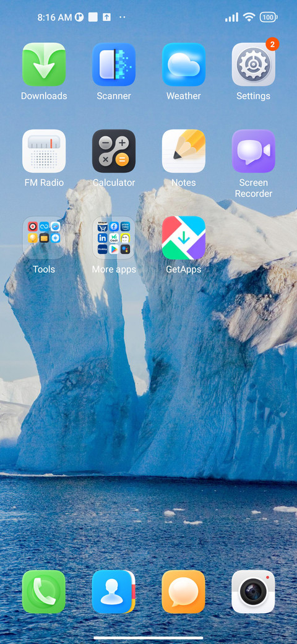Tap the "Scanner" label
The width and height of the screenshot is (297, 644).
coord(114,96)
